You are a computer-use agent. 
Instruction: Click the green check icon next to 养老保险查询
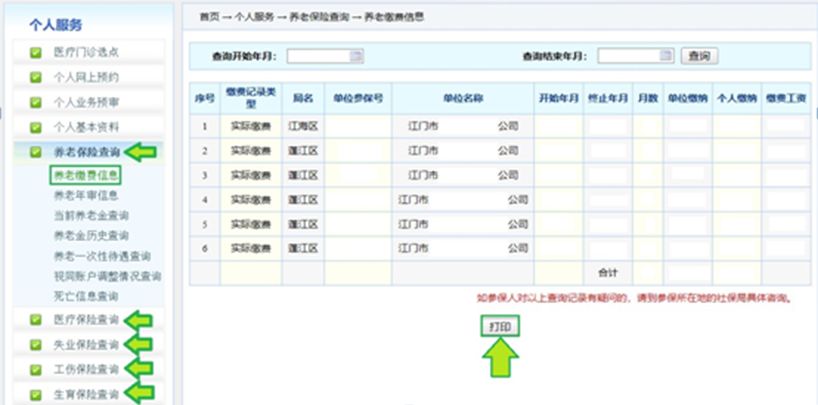[x=35, y=152]
